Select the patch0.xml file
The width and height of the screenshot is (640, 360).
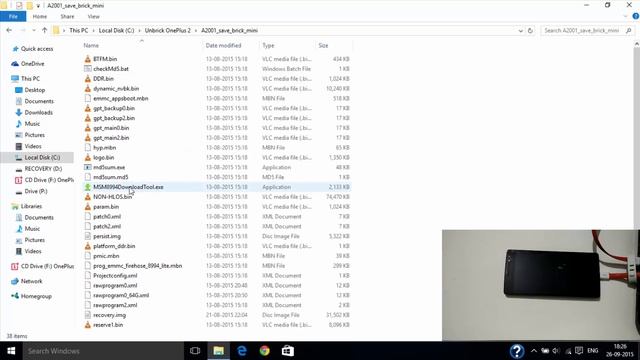(107, 216)
